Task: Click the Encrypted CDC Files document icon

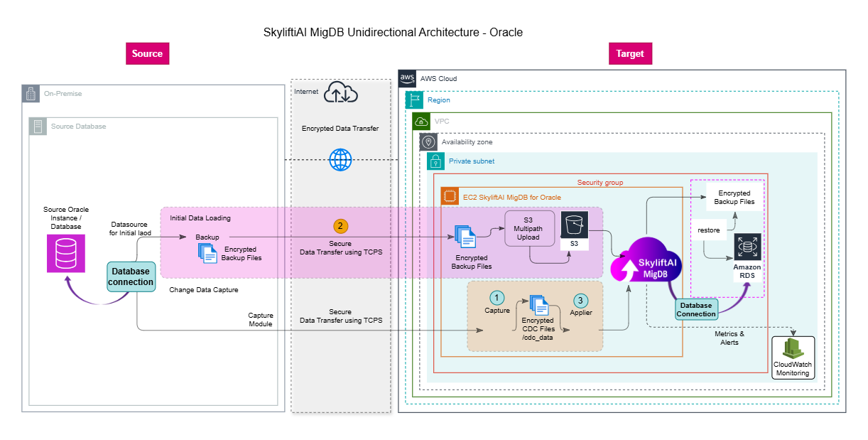Action: tap(540, 306)
